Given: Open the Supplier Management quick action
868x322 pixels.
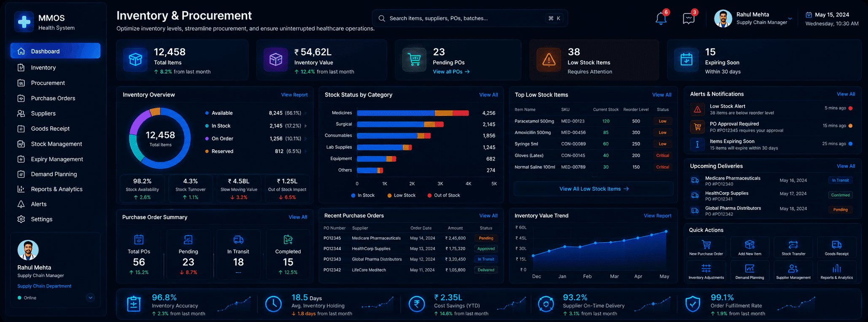Looking at the screenshot, I should [x=793, y=271].
